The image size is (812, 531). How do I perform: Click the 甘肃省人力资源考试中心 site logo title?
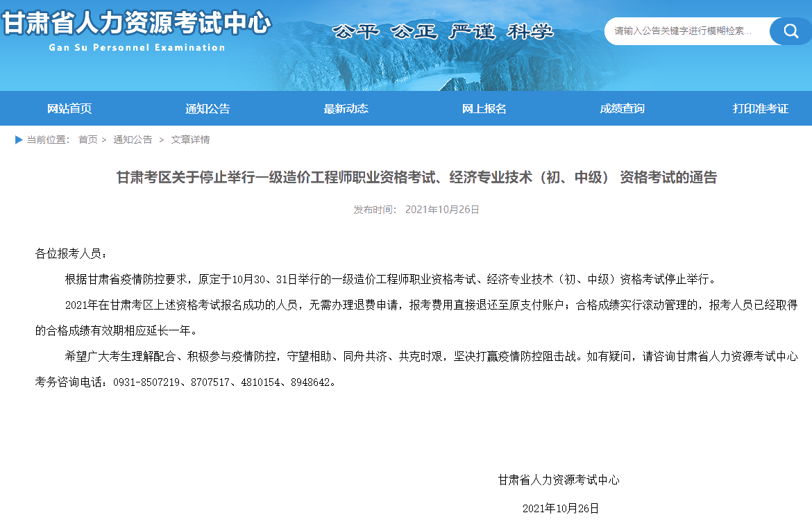137,24
